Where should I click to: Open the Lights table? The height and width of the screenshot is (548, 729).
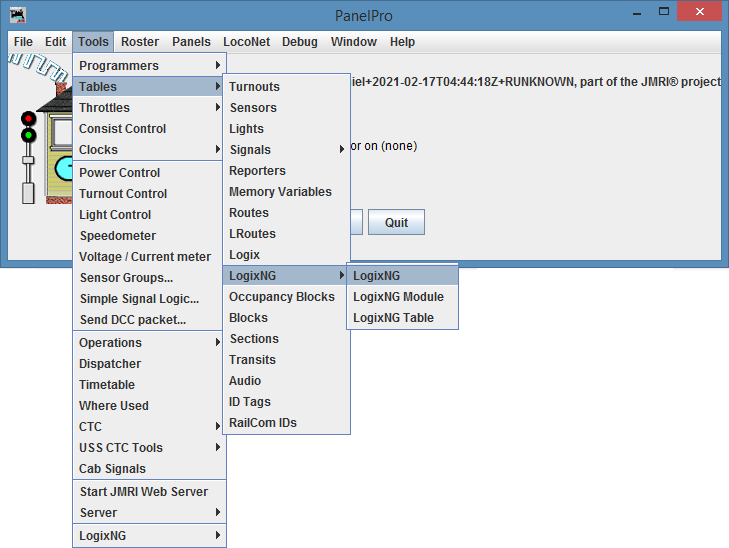[286, 129]
